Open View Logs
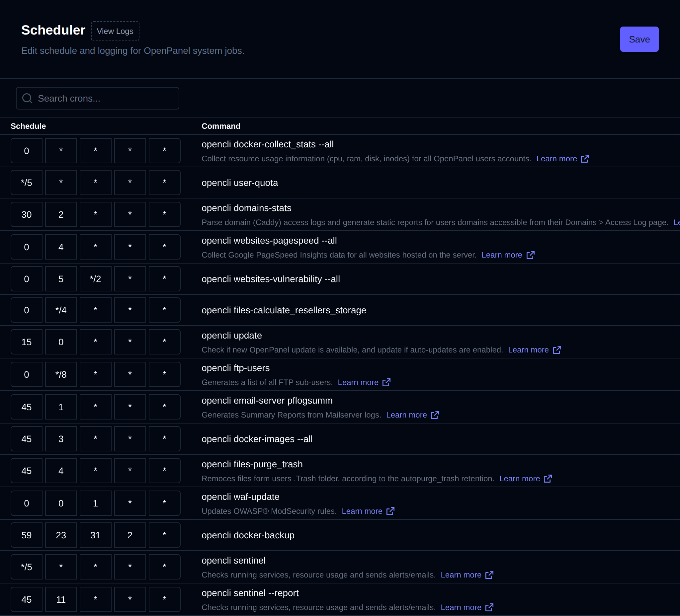Image resolution: width=680 pixels, height=616 pixels. point(115,31)
